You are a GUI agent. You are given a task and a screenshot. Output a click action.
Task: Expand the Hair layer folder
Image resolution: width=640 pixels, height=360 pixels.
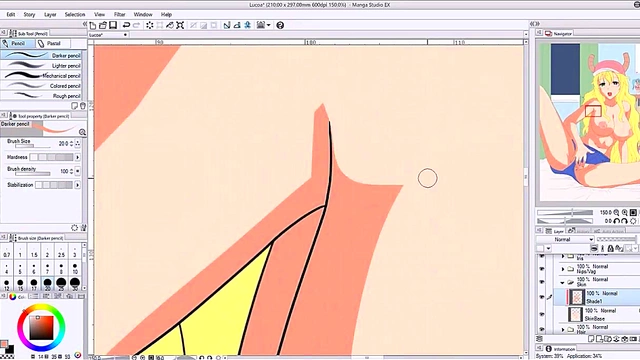point(563,329)
